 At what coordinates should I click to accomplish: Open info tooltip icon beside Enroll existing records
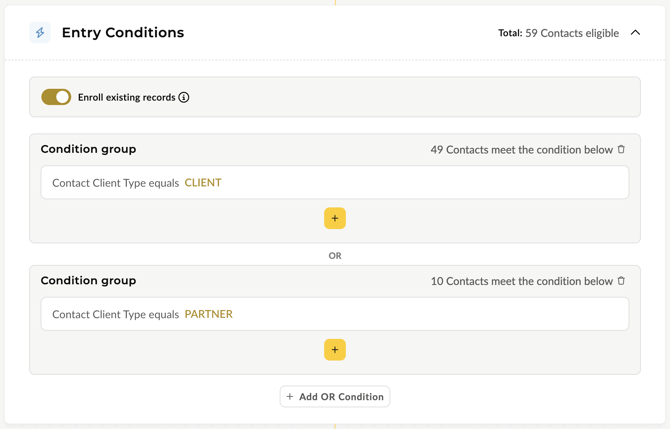click(184, 97)
